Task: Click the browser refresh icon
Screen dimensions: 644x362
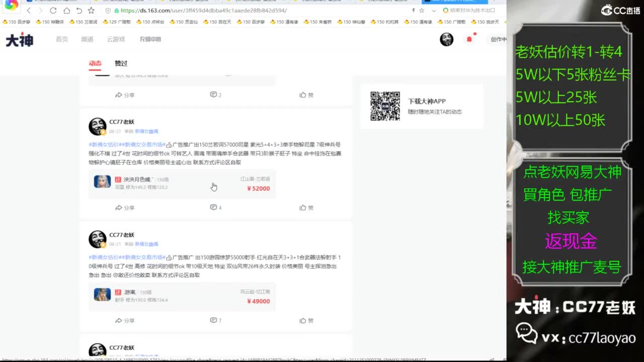Action: [52, 10]
